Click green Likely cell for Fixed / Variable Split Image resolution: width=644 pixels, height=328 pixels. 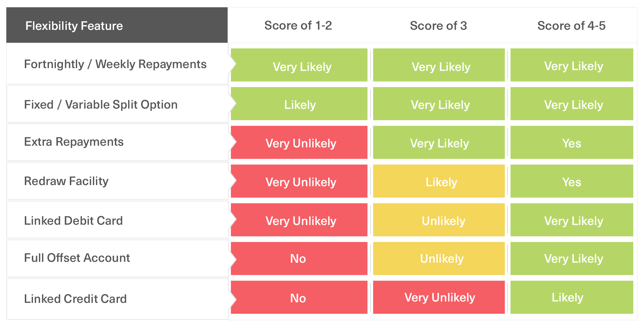pos(299,104)
